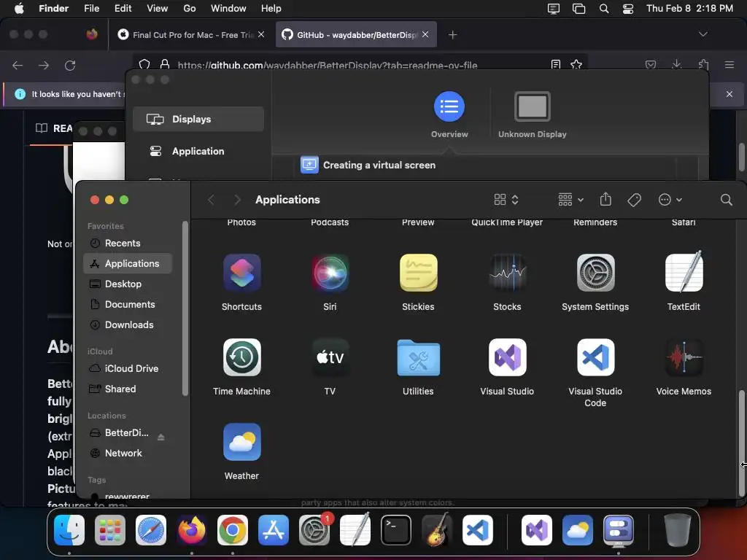Open Safari from the Dock
Image resolution: width=747 pixels, height=560 pixels.
pos(151,530)
